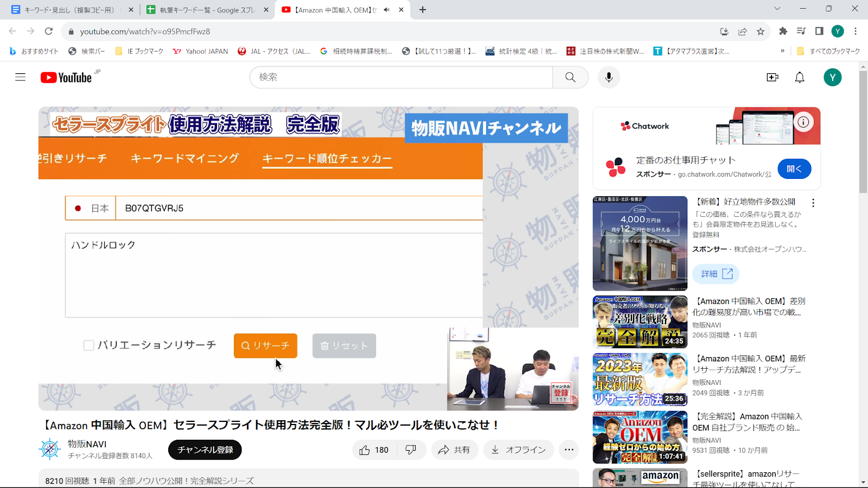Toggle the Chrome side panel
This screenshot has height=488, width=868.
point(819,31)
